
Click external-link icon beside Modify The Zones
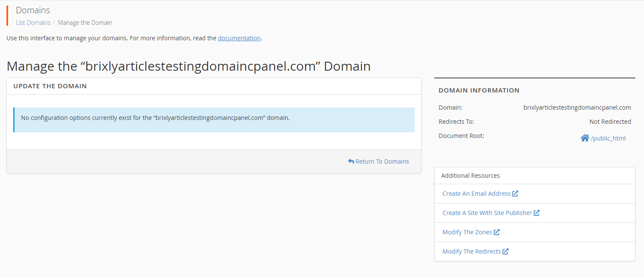[x=497, y=232]
